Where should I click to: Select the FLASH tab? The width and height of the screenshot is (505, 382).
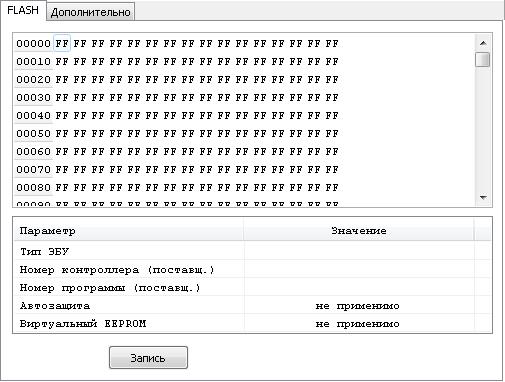23,10
